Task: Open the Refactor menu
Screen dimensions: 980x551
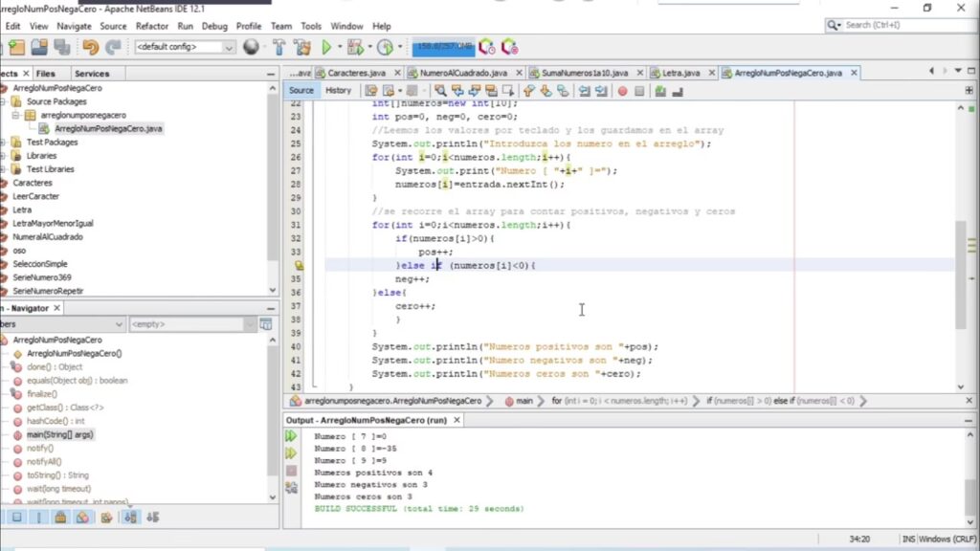Action: click(x=151, y=26)
